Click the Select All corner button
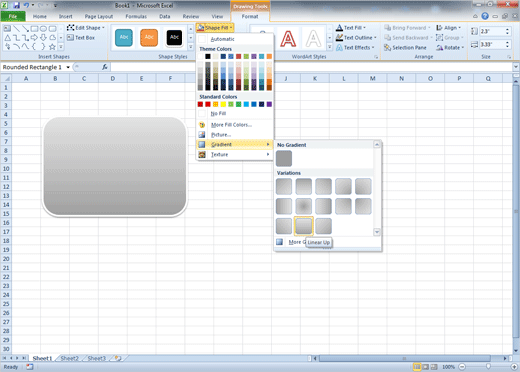 point(6,79)
